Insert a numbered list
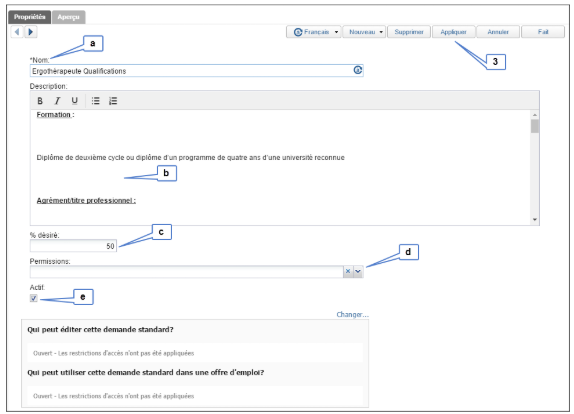Viewport: 574px width, 414px height. click(113, 101)
